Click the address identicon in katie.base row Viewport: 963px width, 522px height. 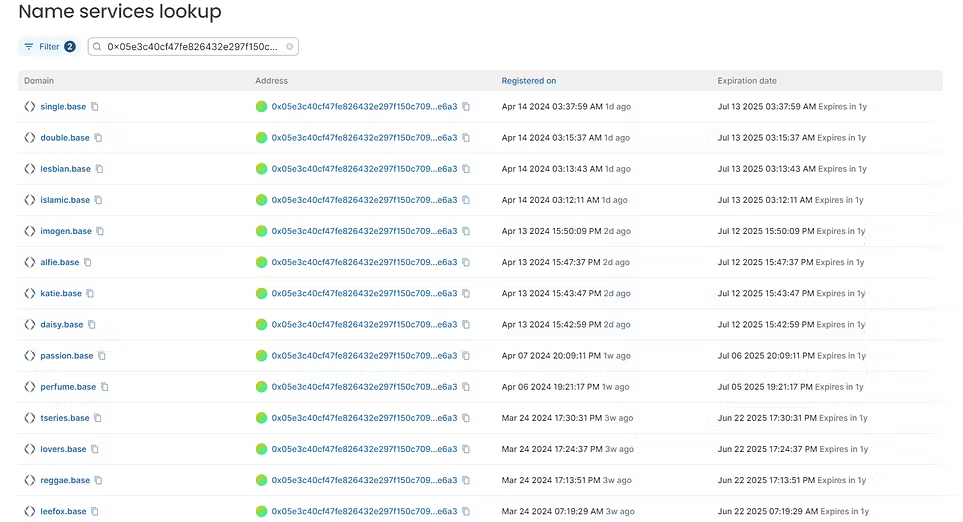click(262, 293)
